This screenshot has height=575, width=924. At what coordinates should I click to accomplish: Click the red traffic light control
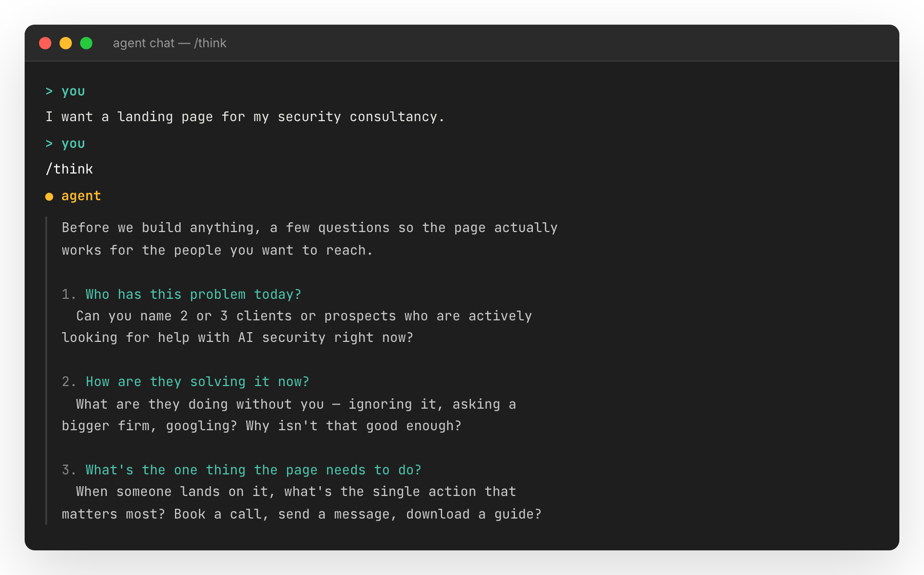coord(46,43)
